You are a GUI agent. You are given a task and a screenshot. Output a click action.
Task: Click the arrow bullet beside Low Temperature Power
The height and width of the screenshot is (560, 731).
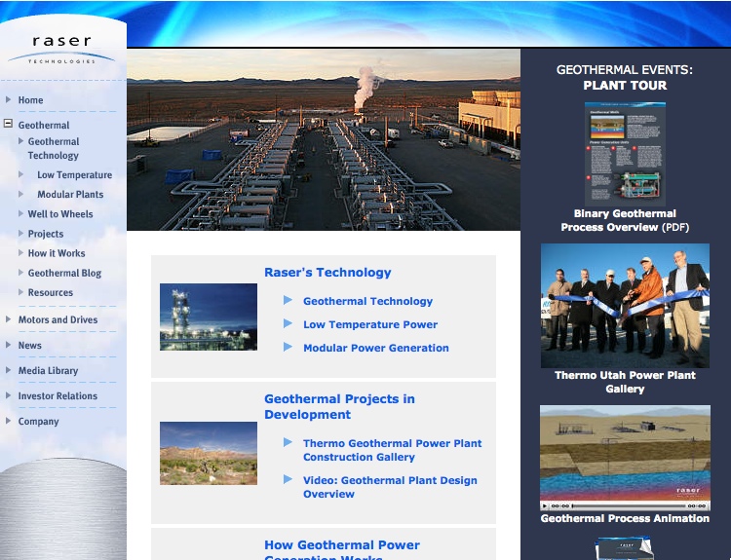(x=288, y=323)
